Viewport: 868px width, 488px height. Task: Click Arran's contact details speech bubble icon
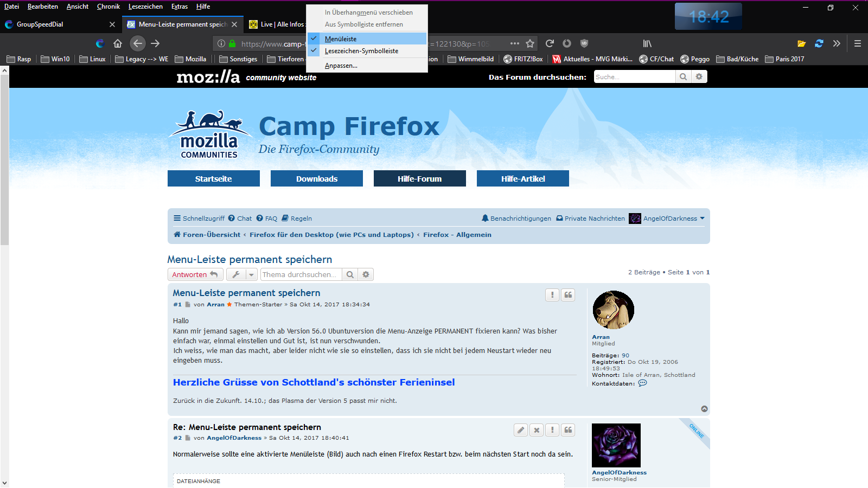643,383
